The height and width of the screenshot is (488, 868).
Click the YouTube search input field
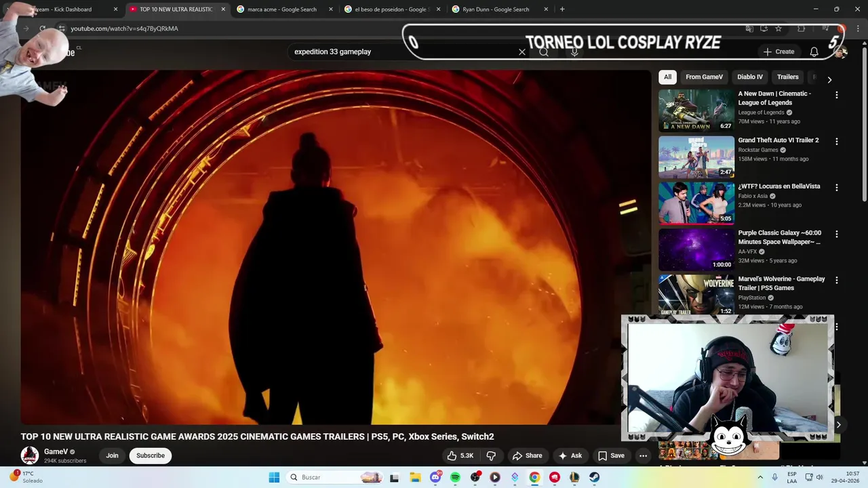[x=403, y=52]
